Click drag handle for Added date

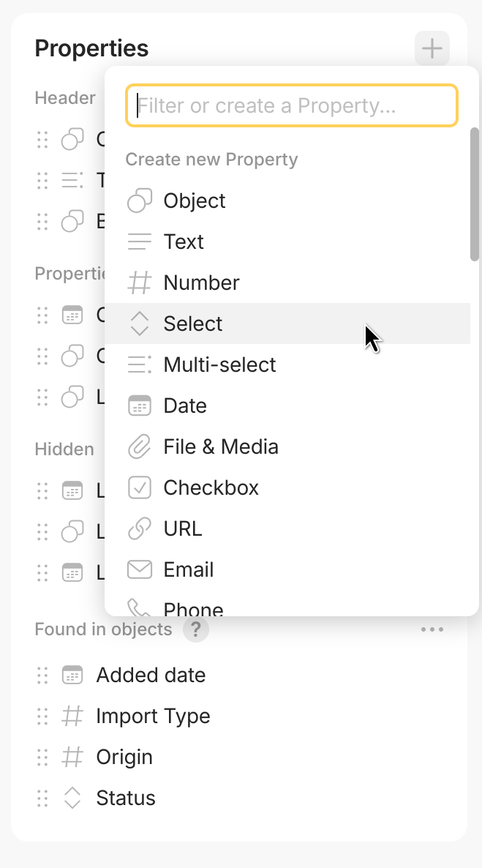click(42, 675)
